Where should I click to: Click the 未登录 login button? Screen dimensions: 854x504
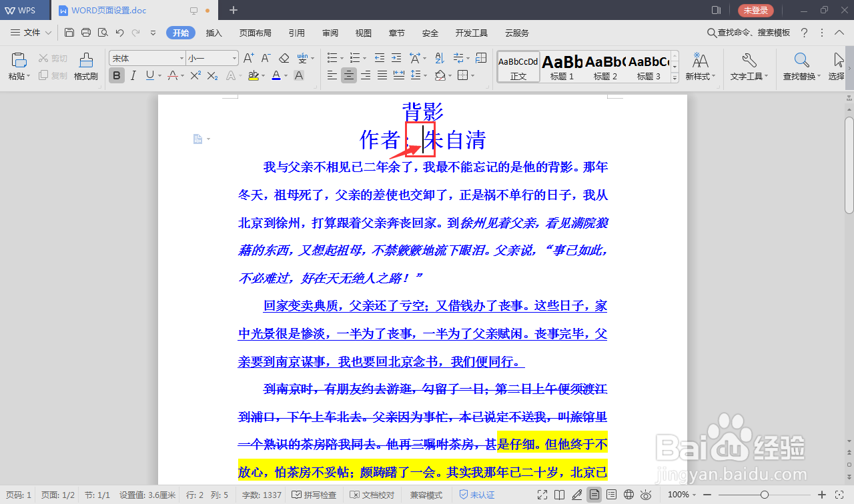[x=757, y=10]
